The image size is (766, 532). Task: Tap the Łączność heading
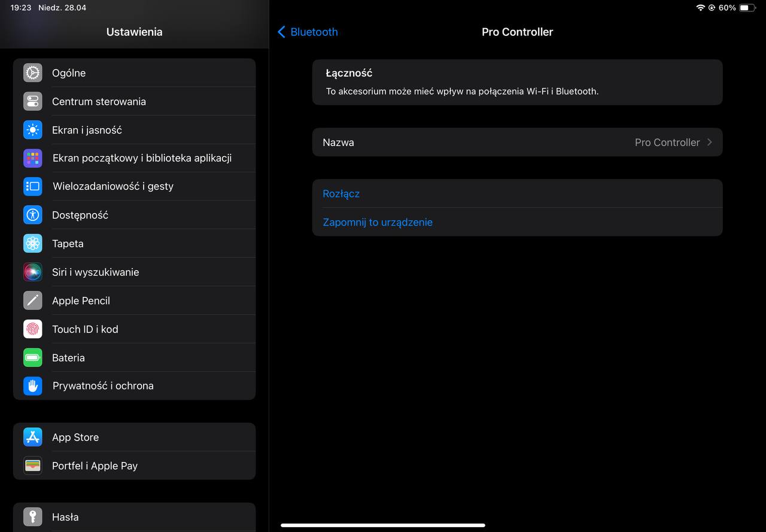(349, 73)
